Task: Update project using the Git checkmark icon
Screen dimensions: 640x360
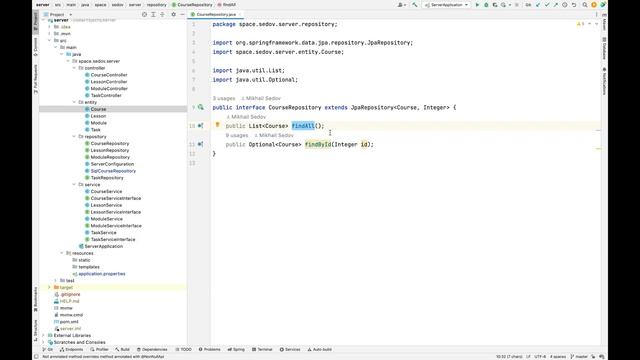Action: [538, 5]
